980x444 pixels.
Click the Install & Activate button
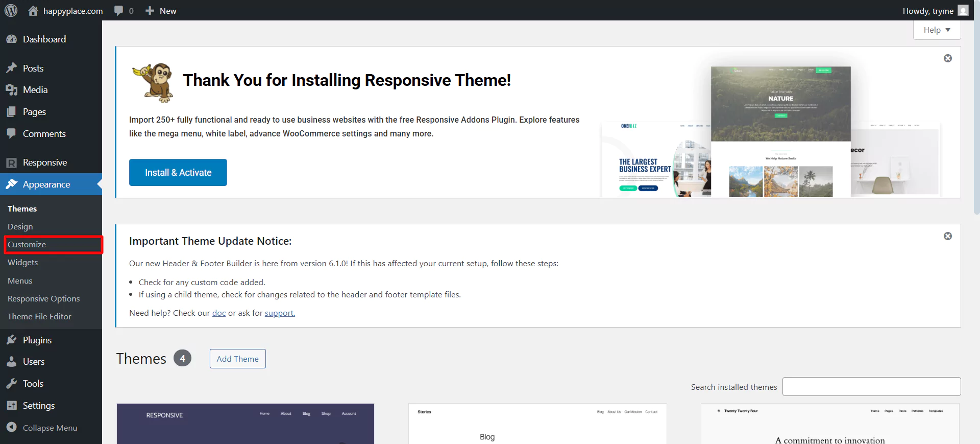[178, 173]
